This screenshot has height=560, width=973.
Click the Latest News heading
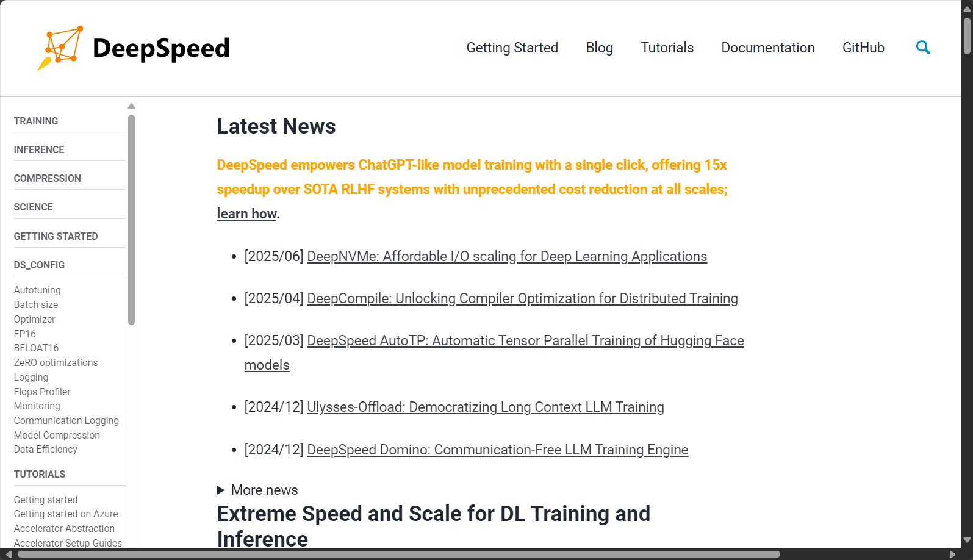[x=276, y=126]
